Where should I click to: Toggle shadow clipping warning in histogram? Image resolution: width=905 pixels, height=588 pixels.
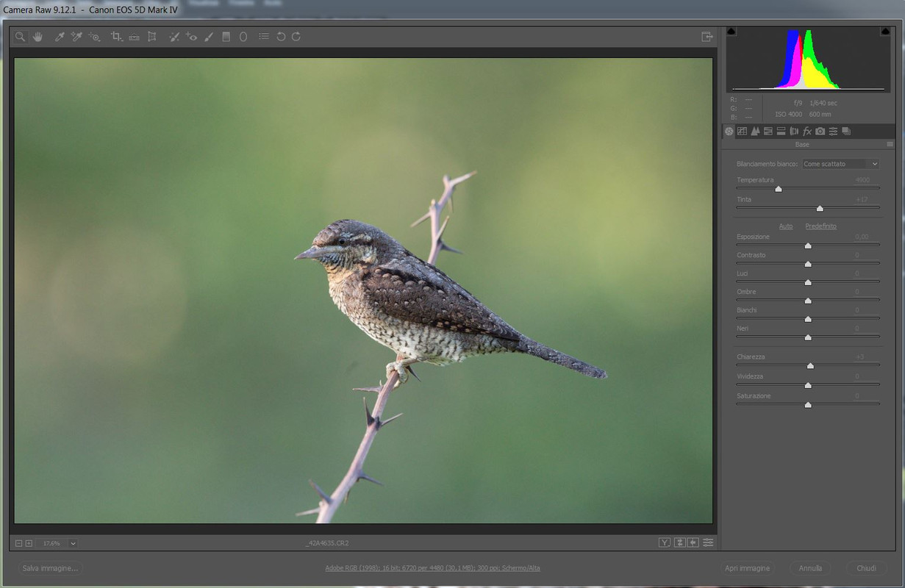click(731, 32)
